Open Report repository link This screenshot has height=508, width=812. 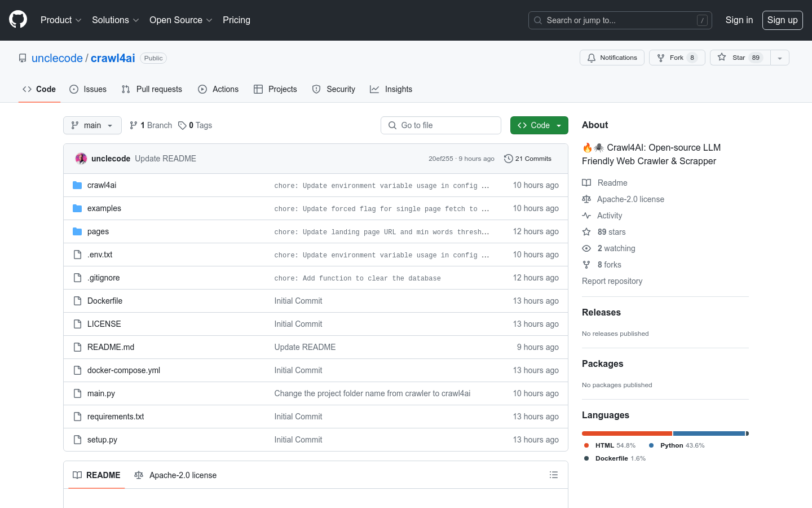[x=612, y=281]
